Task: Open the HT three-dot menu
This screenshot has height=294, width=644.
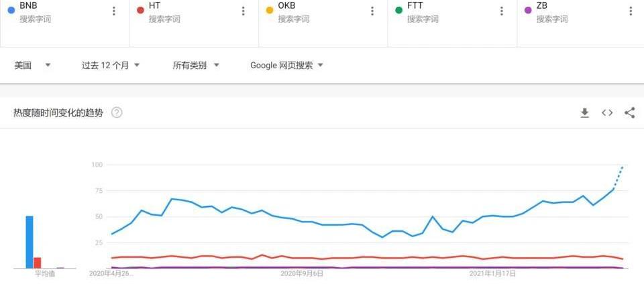Action: 244,11
